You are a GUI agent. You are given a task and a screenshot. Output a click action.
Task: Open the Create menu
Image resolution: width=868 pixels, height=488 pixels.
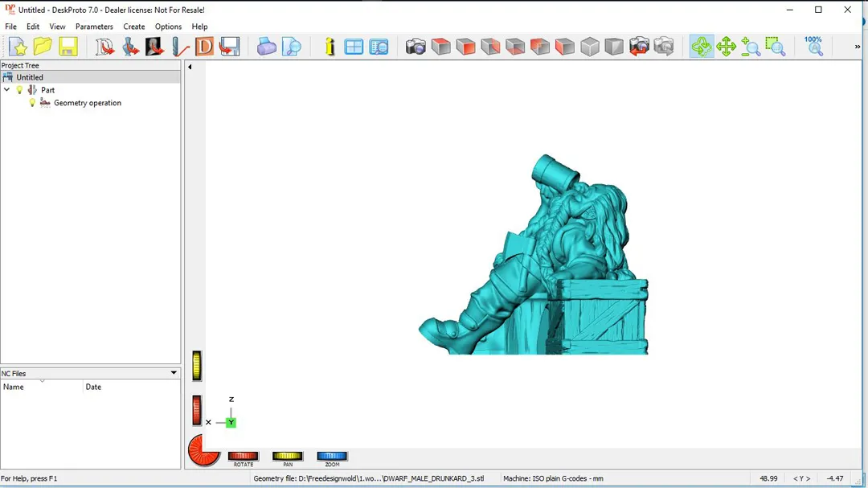click(134, 27)
